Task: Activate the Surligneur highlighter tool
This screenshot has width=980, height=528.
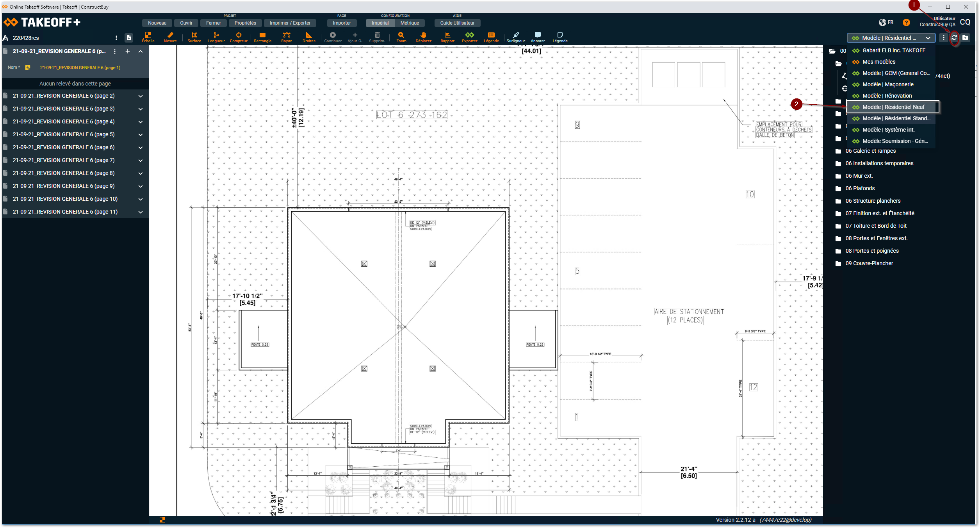Action: [x=515, y=37]
